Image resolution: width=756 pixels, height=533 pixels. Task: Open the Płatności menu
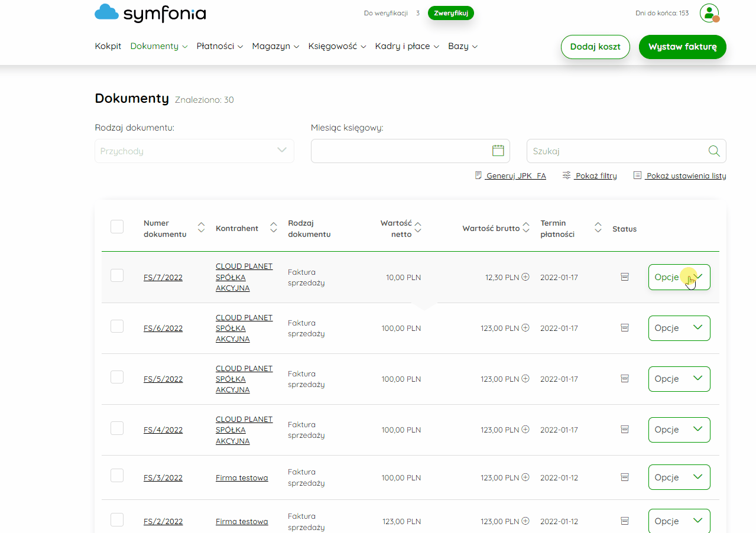click(220, 46)
